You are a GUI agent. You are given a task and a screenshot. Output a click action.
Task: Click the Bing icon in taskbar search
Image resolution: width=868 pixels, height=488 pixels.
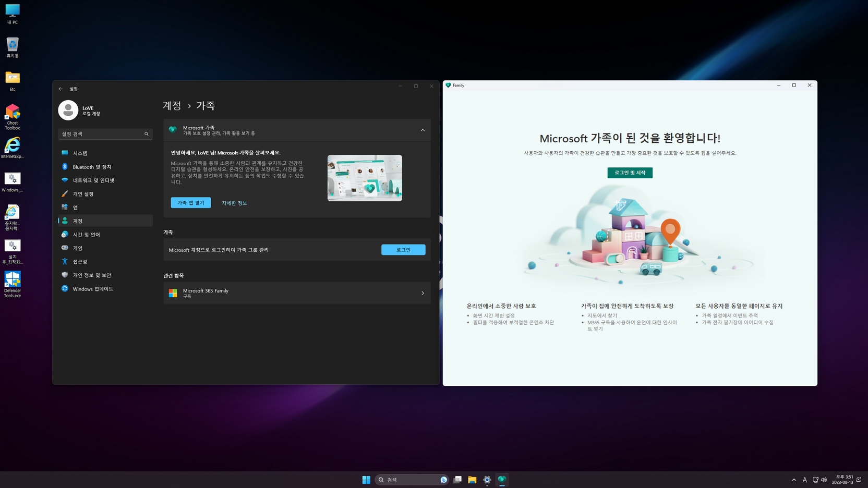[x=443, y=480]
